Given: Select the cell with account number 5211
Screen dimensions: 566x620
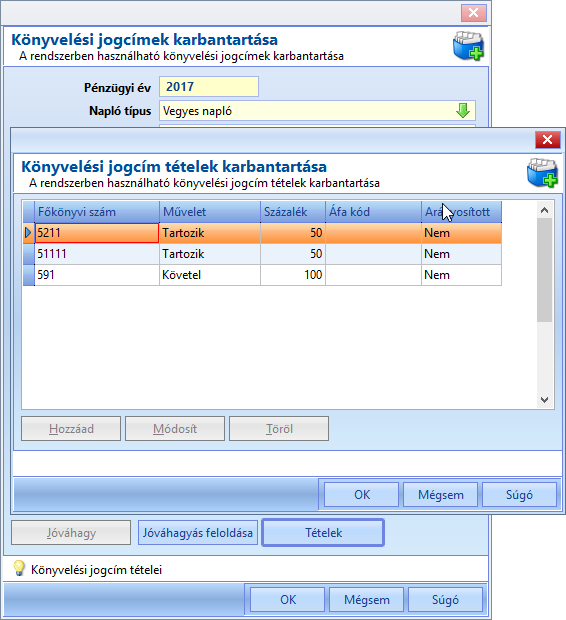Looking at the screenshot, I should pos(97,233).
